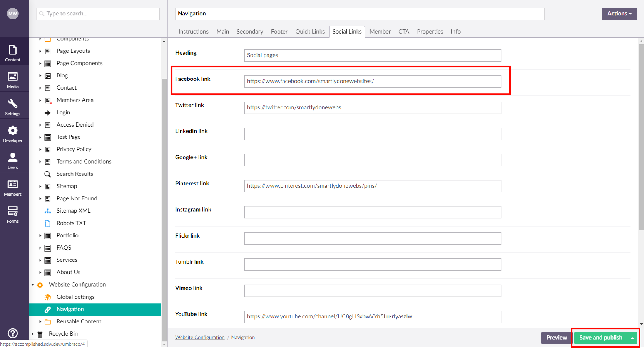The image size is (644, 348).
Task: Open the Actions dropdown
Action: (x=619, y=14)
